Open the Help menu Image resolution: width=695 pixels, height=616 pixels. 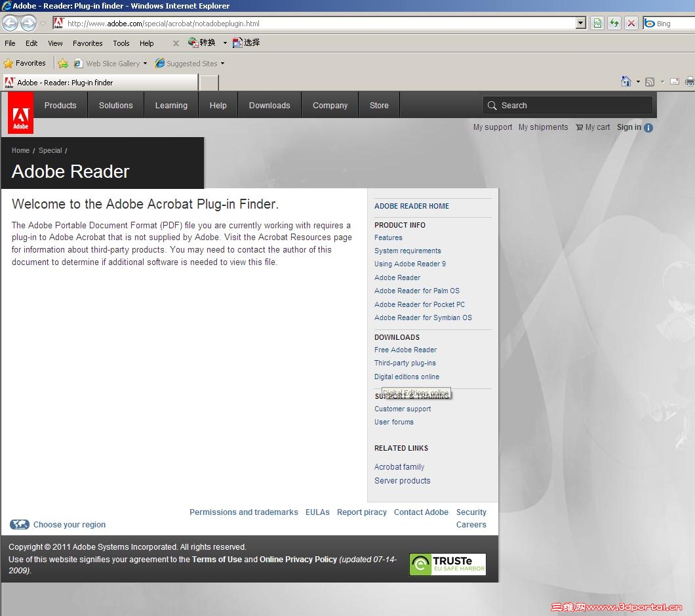[x=147, y=43]
